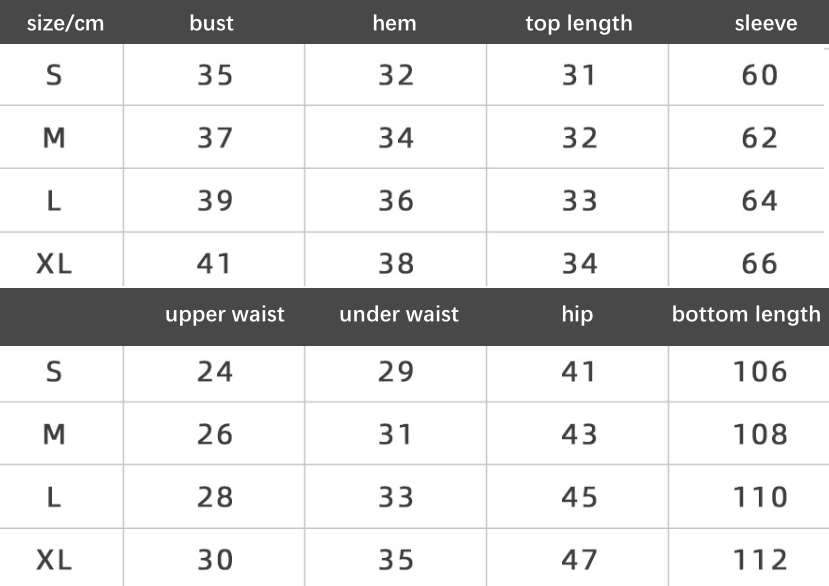Click the 'top length' column header
Viewport: 829px width, 586px height.
coord(579,24)
